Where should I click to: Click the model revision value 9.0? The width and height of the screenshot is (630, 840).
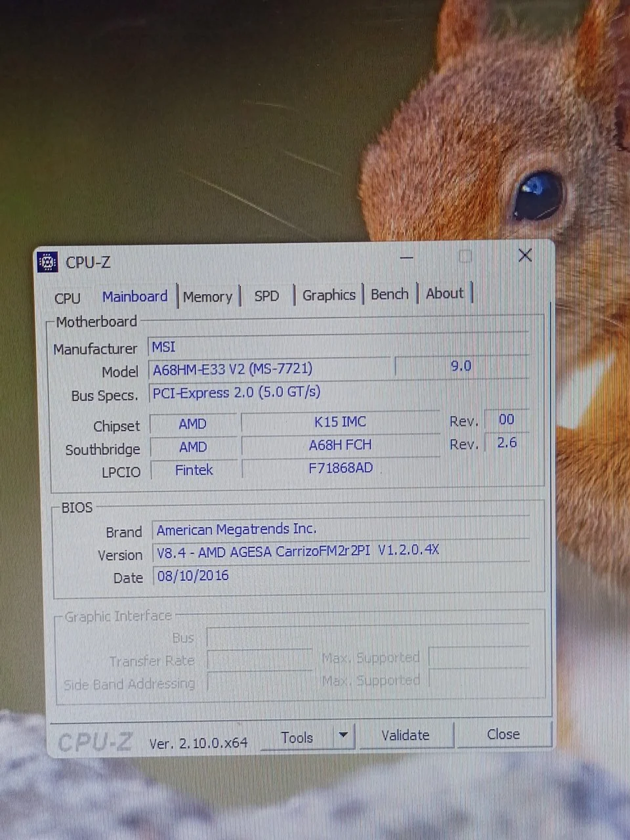[461, 366]
